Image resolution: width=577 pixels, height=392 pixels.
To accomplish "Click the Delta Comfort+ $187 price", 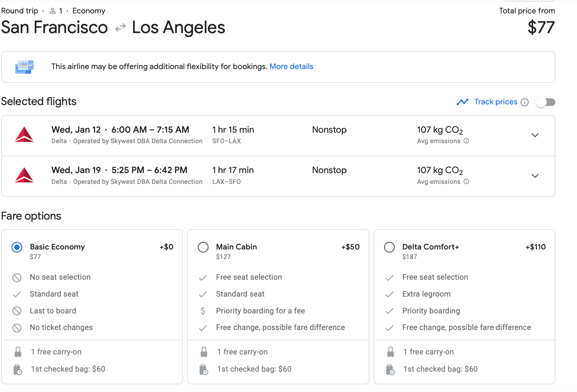I will pyautogui.click(x=410, y=257).
